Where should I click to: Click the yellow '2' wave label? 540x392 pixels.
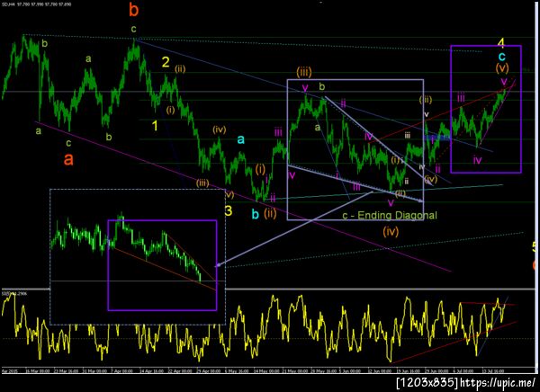(166, 62)
